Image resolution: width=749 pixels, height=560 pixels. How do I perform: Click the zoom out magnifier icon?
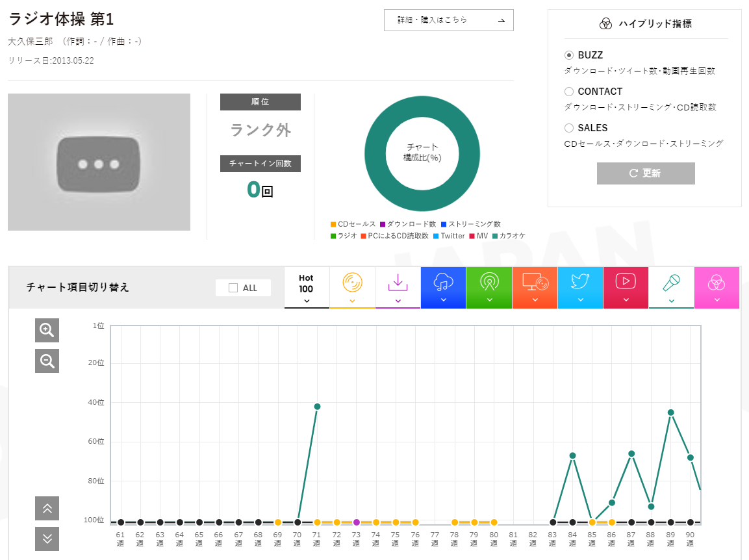point(47,361)
